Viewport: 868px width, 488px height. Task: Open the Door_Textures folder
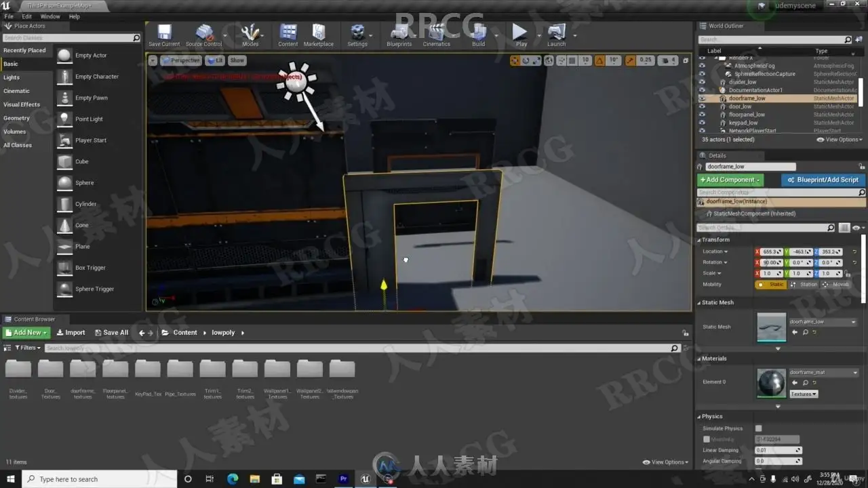click(51, 380)
